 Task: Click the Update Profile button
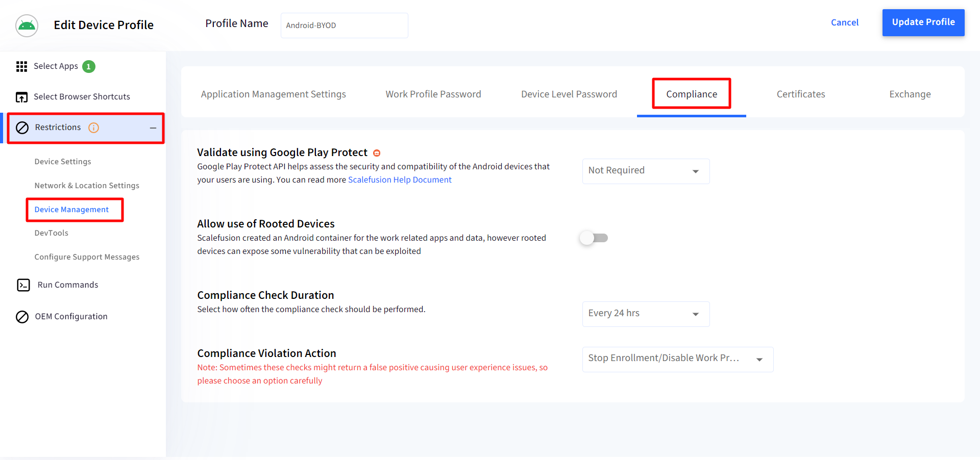pos(923,22)
